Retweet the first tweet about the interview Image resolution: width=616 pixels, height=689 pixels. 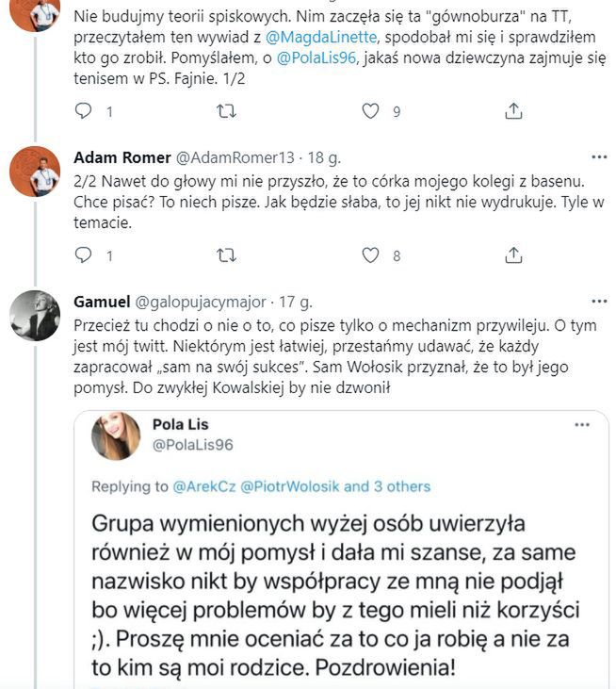(227, 111)
